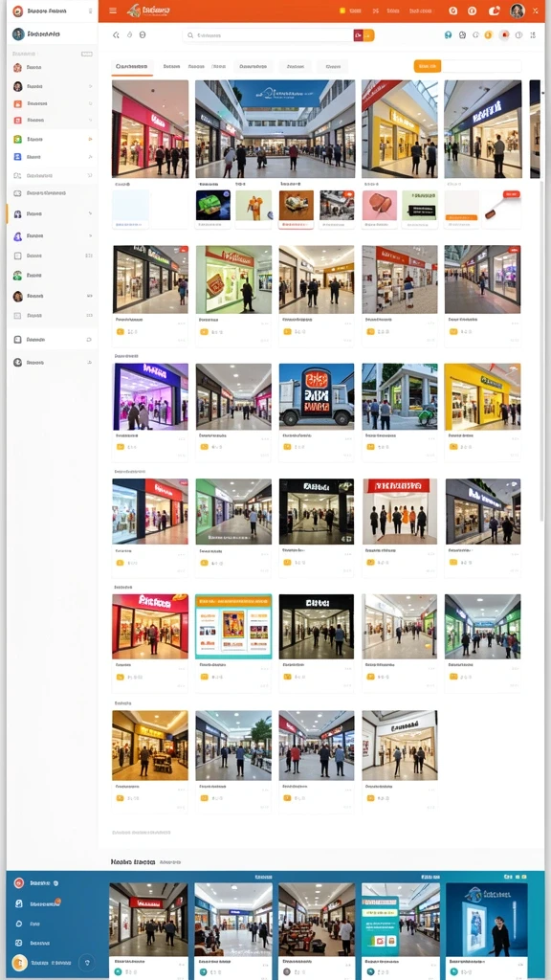Viewport: 551px width, 980px height.
Task: Open the small green item thumbnail
Action: click(x=213, y=206)
